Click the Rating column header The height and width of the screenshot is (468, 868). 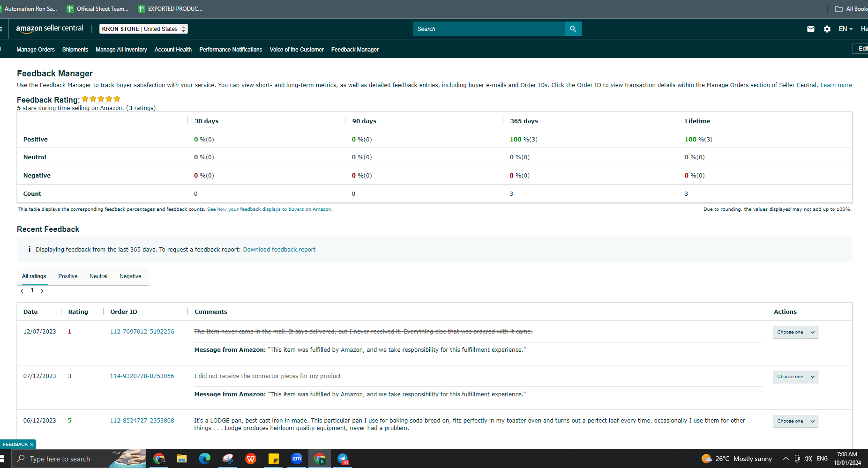pos(78,312)
